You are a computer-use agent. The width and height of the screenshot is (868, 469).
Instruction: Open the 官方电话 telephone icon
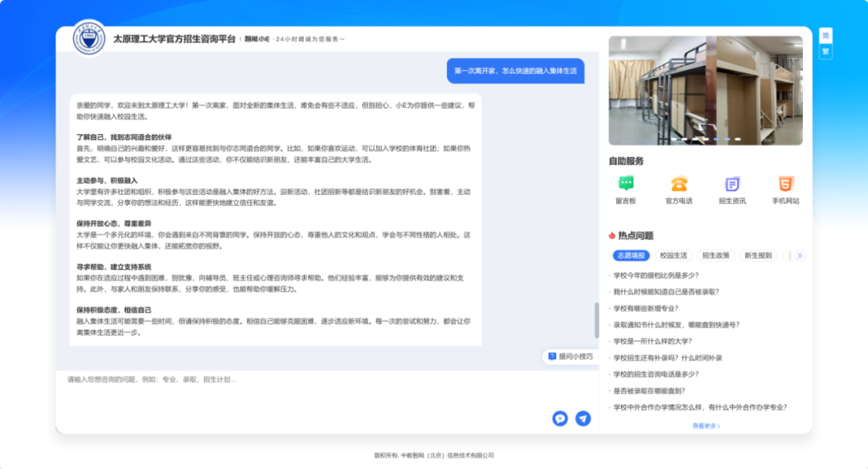click(678, 184)
